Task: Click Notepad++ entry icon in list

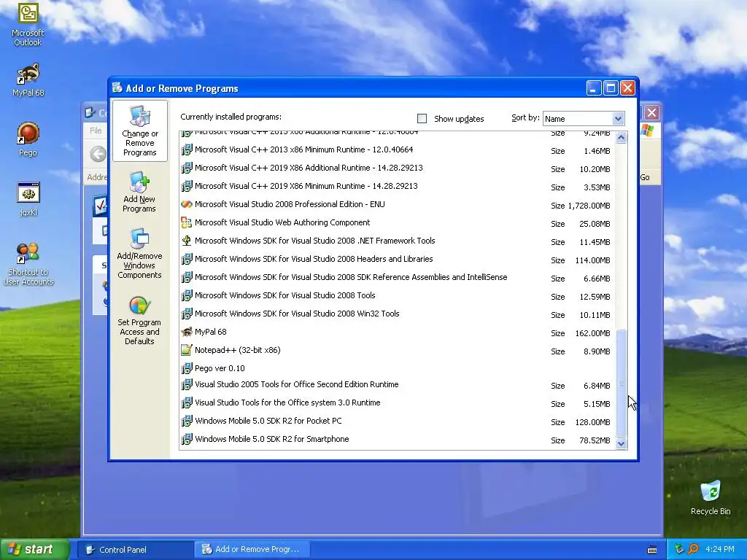Action: point(186,350)
